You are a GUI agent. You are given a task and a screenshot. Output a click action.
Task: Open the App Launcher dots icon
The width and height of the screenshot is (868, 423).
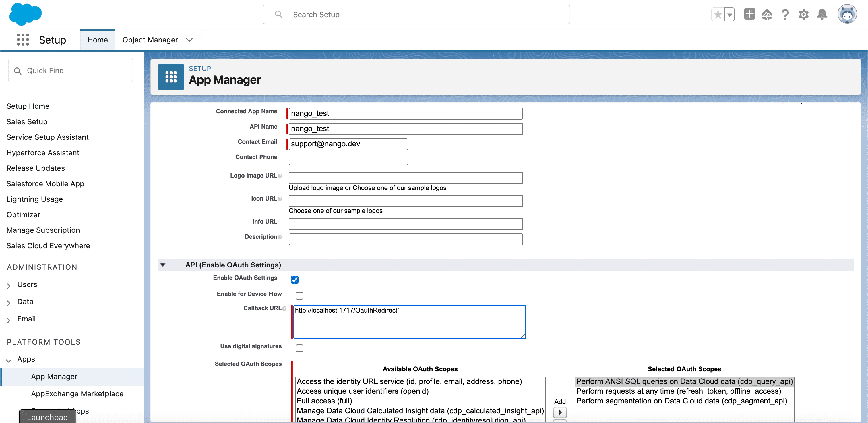pyautogui.click(x=23, y=40)
